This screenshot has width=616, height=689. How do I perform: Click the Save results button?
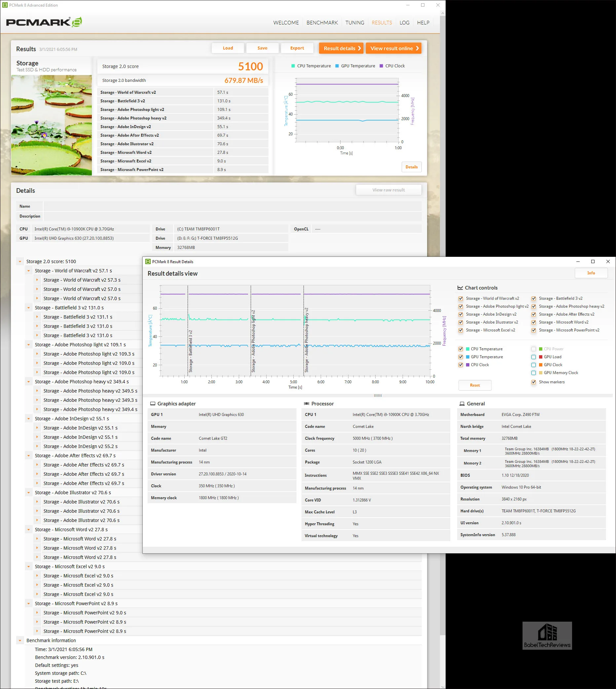[x=262, y=48]
